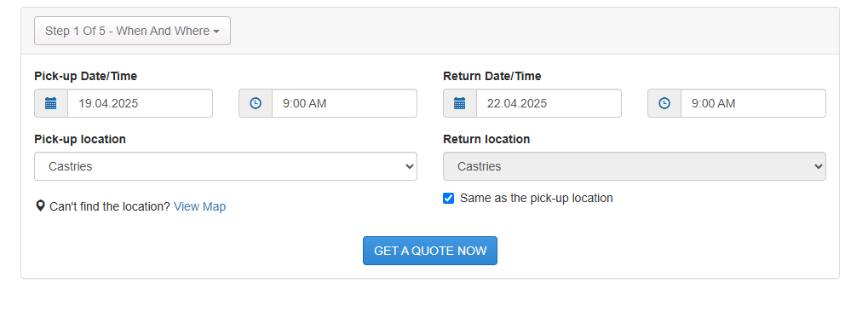Select the return date field 22.04.2025
This screenshot has width=868, height=330.
(x=549, y=103)
